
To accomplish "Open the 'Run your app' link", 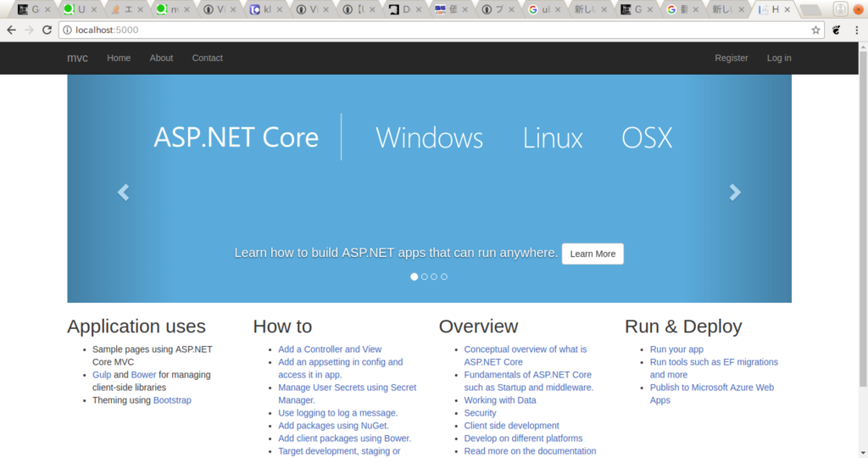I will 676,349.
